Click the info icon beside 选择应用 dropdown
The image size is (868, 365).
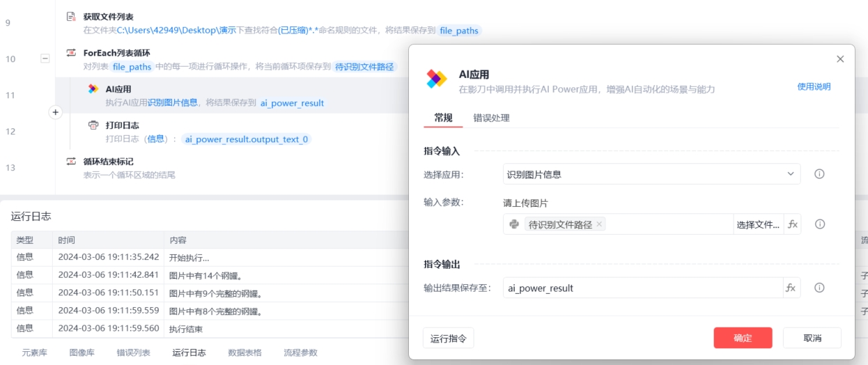pyautogui.click(x=819, y=174)
